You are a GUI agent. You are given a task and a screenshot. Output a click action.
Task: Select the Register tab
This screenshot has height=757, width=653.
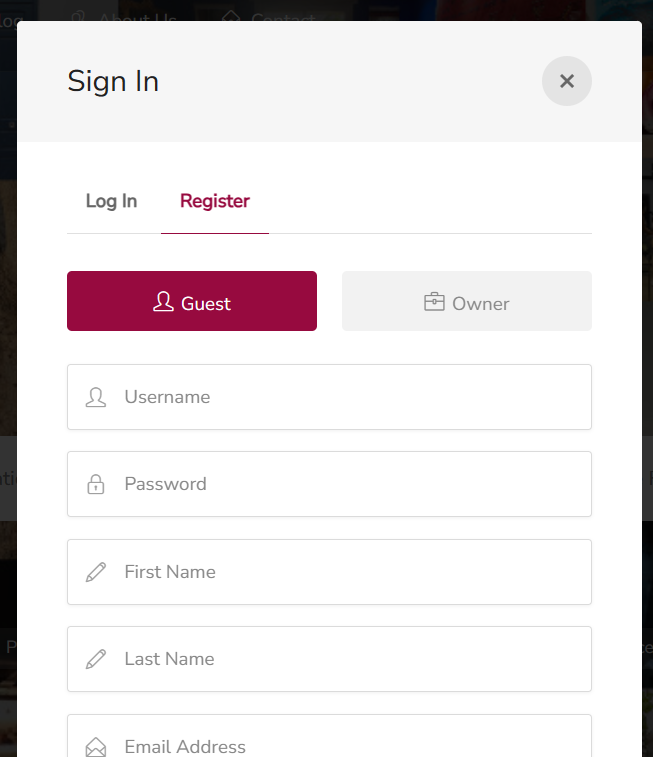pos(215,201)
